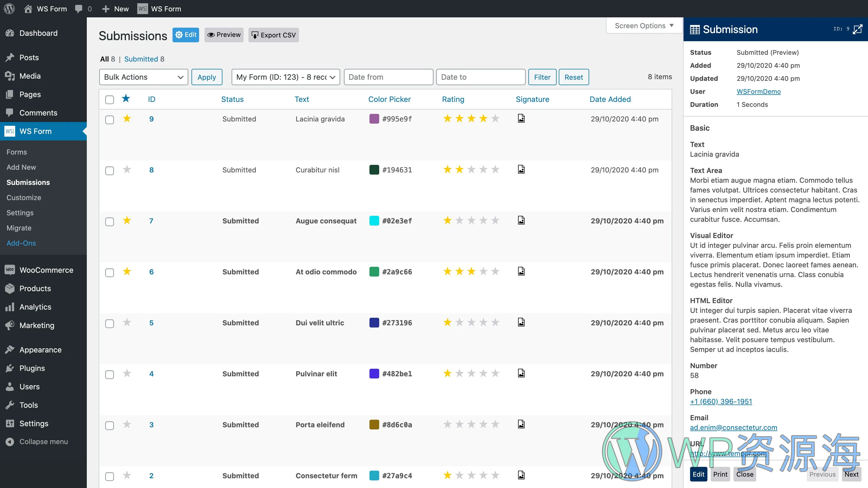Viewport: 868px width, 488px height.
Task: Open WooCommerce in the sidebar
Action: coord(43,270)
